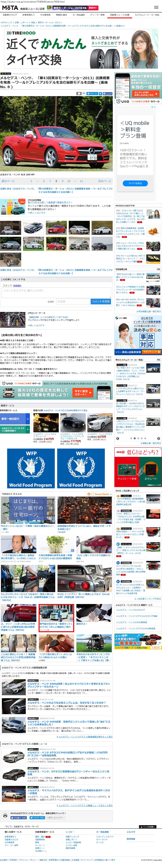
Task: Open the TIREHOOD tire exchange banner
Action: (81, 49)
